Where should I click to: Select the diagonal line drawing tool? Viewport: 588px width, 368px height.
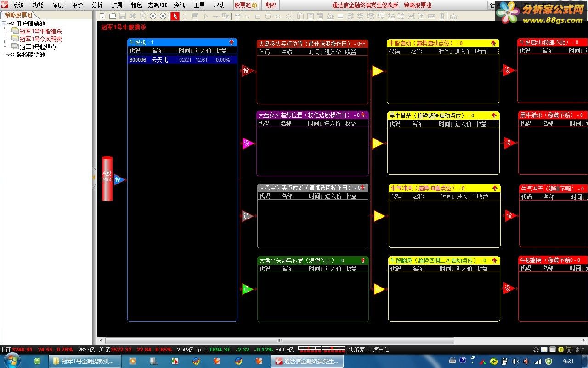pos(247,16)
